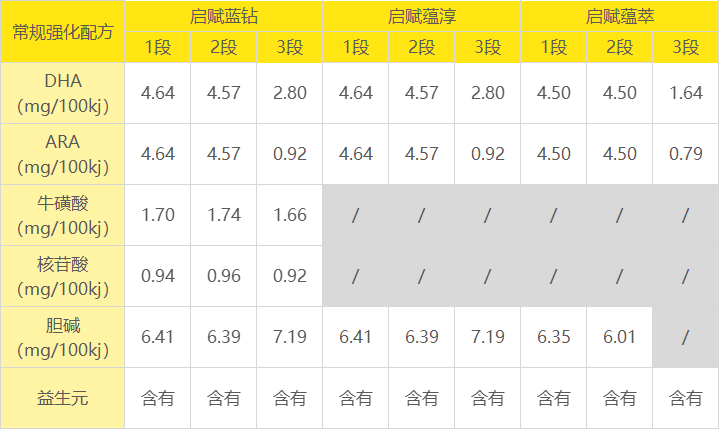Select the 核苷酸 cell showing 0.94
The height and width of the screenshot is (430, 720).
pos(158,276)
